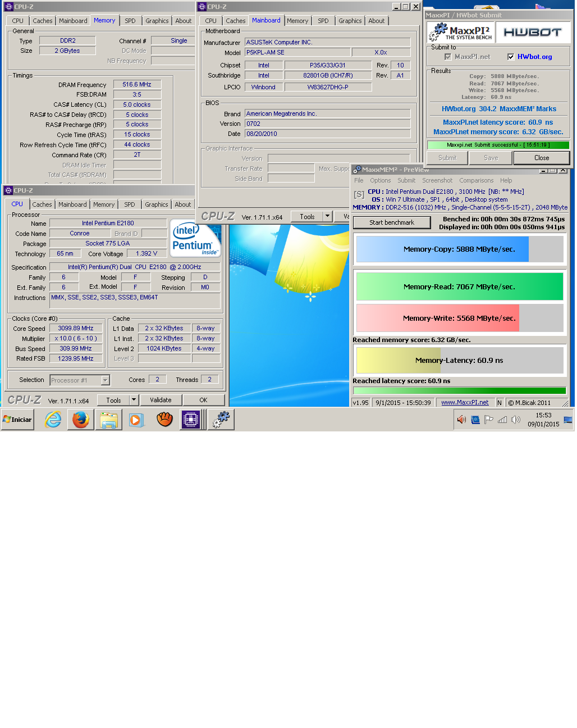This screenshot has width=577, height=728.
Task: Click the MaxxMEM² PreView title bar gear icon
Action: point(357,169)
